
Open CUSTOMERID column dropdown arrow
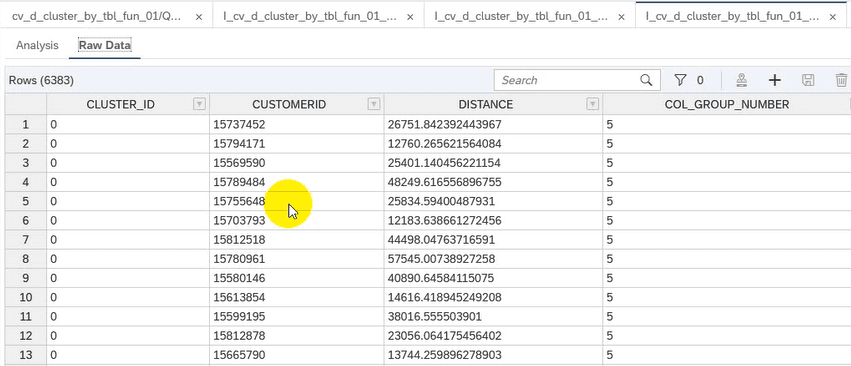373,104
